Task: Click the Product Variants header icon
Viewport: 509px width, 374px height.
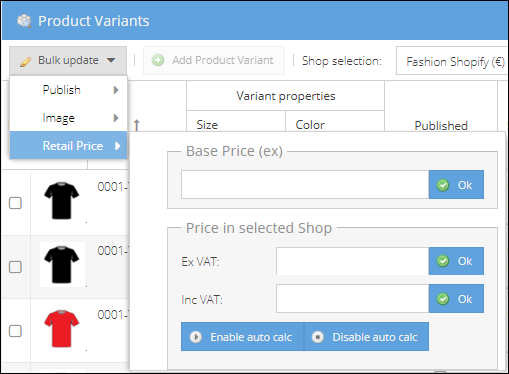Action: click(24, 21)
